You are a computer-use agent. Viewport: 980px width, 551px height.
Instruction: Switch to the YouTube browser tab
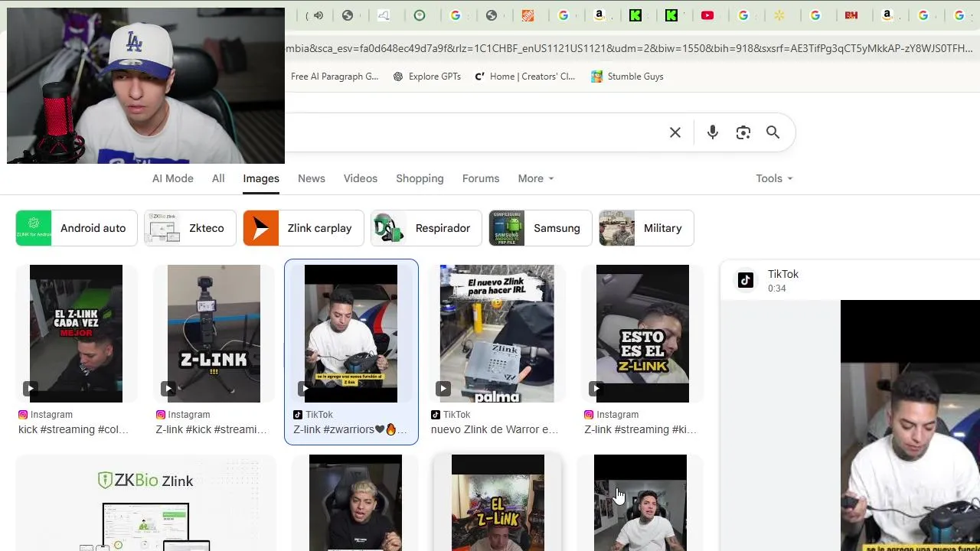pos(707,15)
